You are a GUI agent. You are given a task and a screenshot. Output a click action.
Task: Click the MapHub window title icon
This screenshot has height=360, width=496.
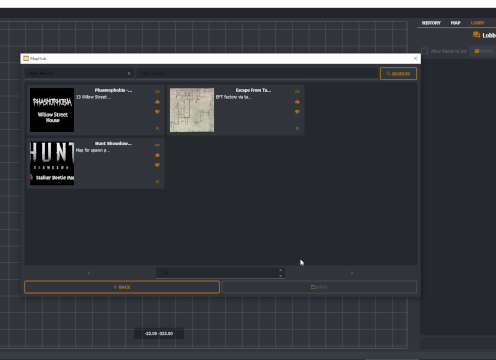pos(26,59)
